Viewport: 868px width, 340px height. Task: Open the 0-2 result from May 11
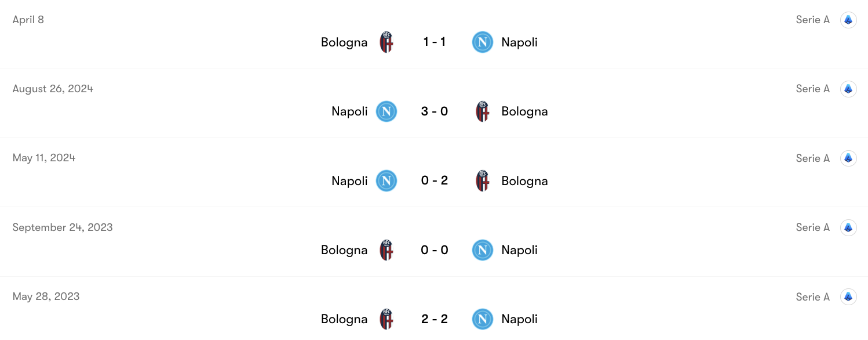pos(434,180)
